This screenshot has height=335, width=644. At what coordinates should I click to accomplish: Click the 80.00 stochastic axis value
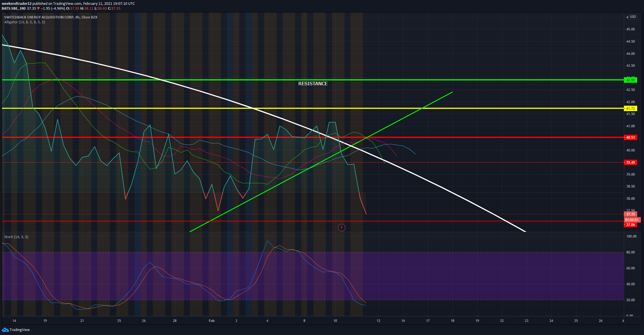pos(630,252)
